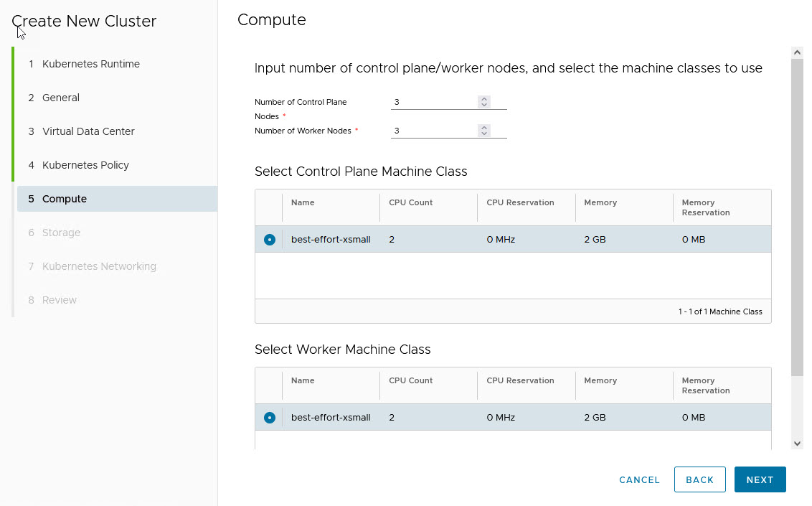Select best-effort-xsmall control plane radio button
The image size is (812, 506).
[270, 240]
